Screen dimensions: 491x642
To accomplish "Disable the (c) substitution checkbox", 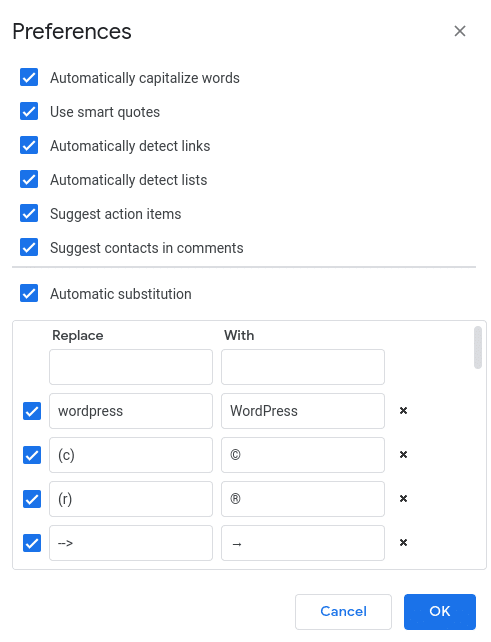I will (x=32, y=455).
